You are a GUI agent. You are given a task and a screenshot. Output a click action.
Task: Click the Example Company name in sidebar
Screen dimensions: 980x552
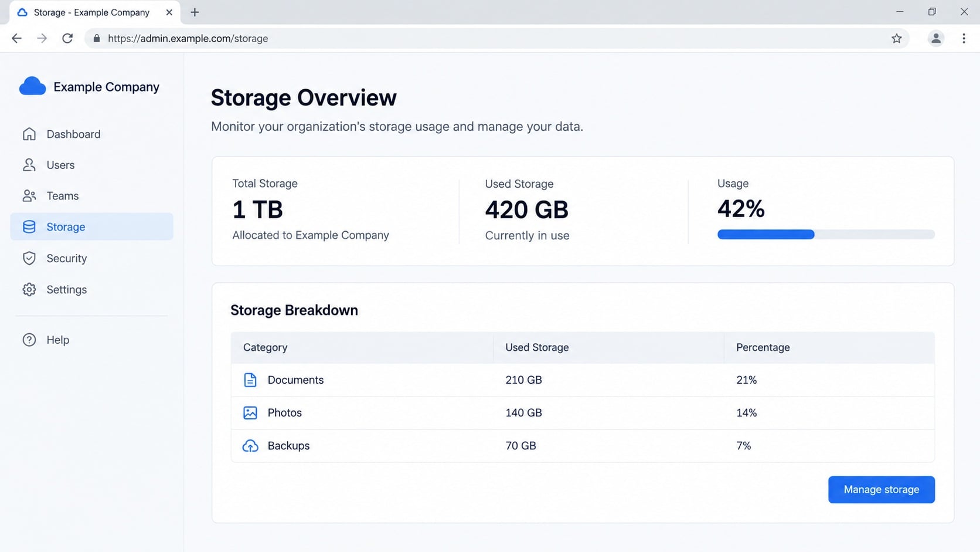pos(106,87)
